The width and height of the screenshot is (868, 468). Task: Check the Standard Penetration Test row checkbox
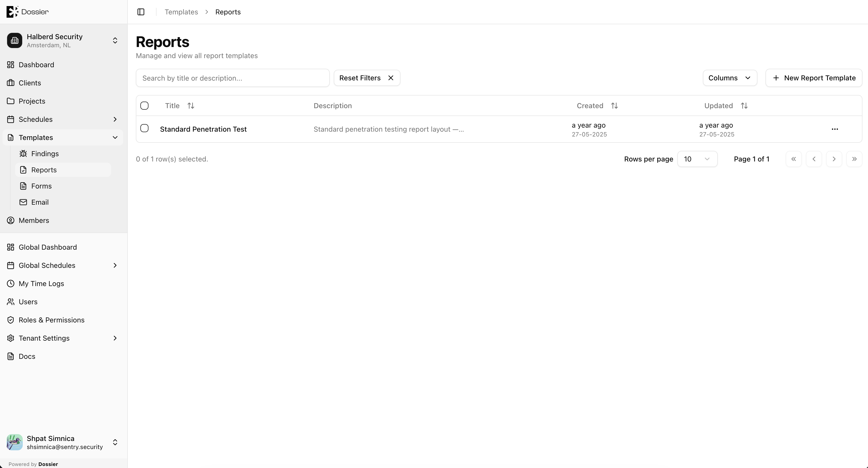[145, 128]
